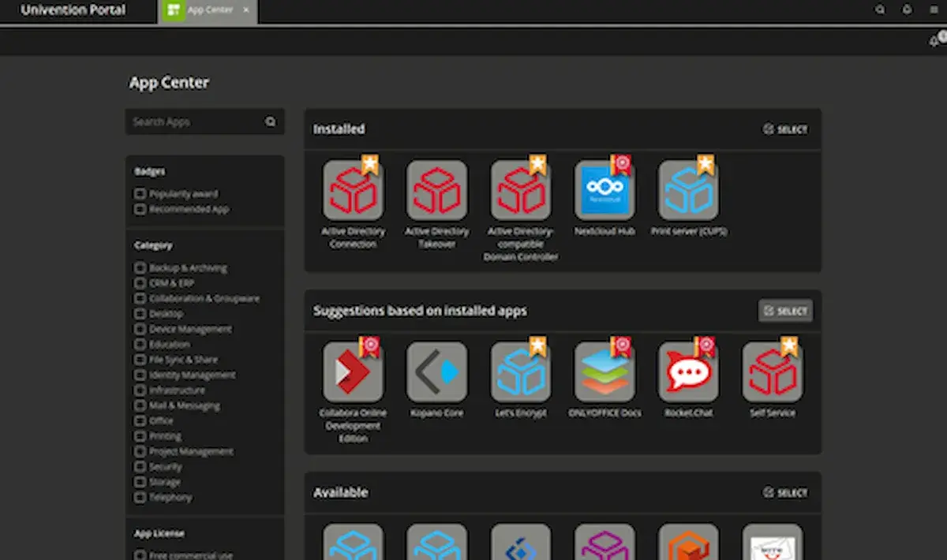
Task: Switch to the App Center tab
Action: coord(208,11)
